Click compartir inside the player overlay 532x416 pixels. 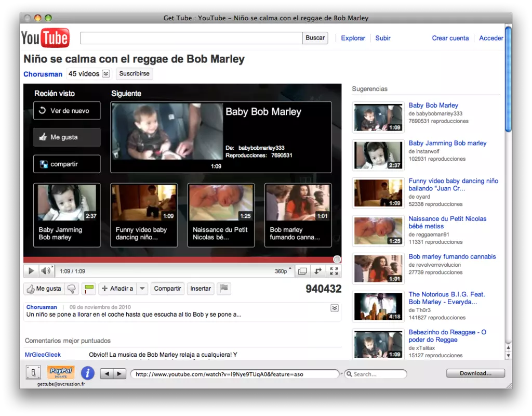point(67,164)
